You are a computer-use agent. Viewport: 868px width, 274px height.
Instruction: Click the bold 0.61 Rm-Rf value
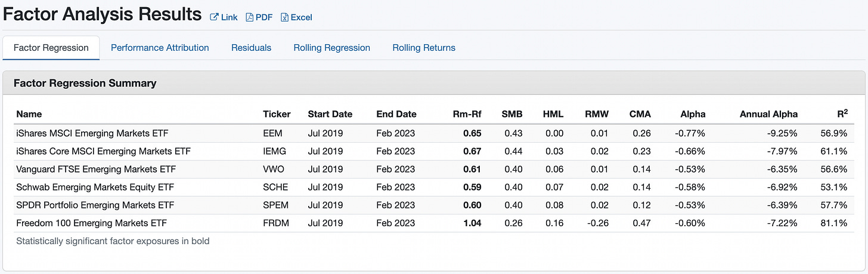pyautogui.click(x=472, y=169)
